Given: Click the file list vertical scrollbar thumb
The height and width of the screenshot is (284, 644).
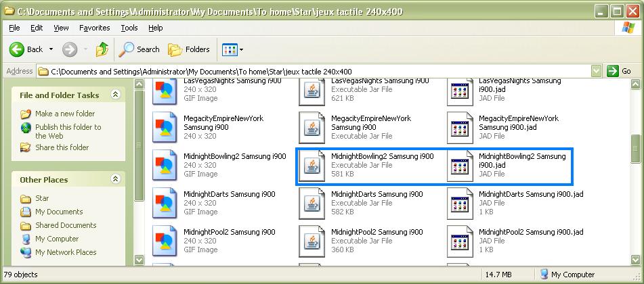Looking at the screenshot, I should coord(635,149).
